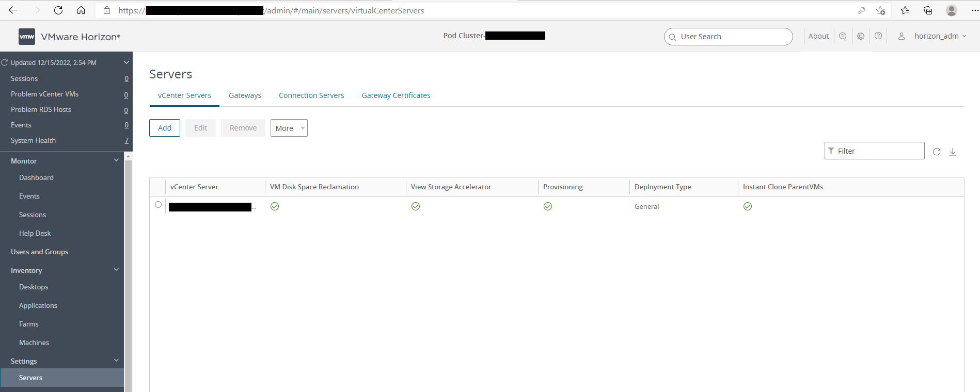Collapse the Updated status panel chevron
This screenshot has width=980, height=392.
point(126,62)
